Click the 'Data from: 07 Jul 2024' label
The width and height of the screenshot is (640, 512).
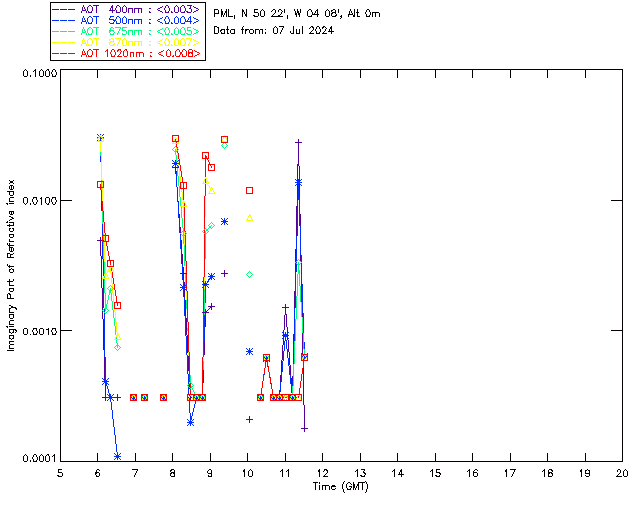(273, 30)
